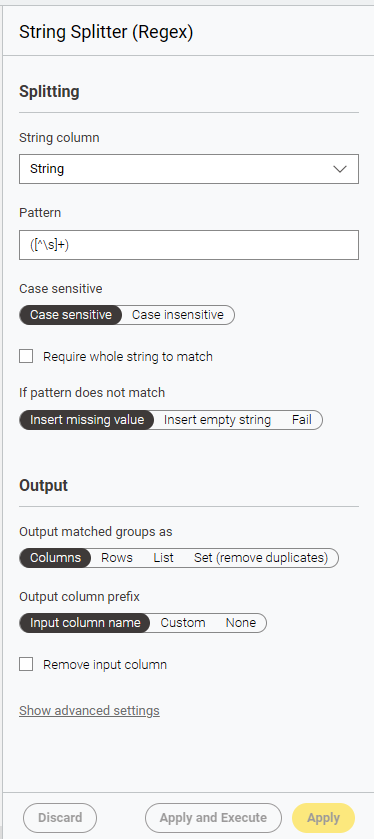The width and height of the screenshot is (374, 839).
Task: Expand Show advanced settings link
Action: click(89, 711)
